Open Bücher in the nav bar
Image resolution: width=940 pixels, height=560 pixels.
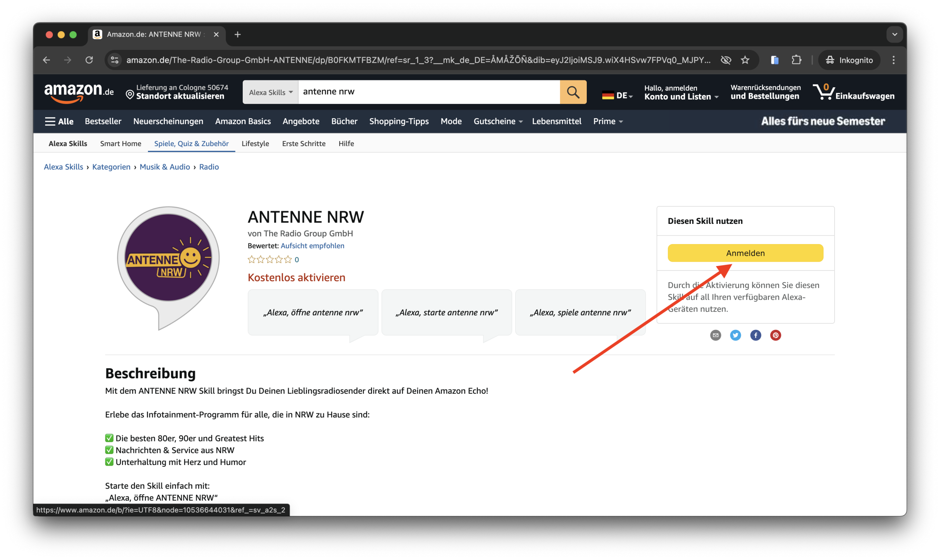(344, 121)
